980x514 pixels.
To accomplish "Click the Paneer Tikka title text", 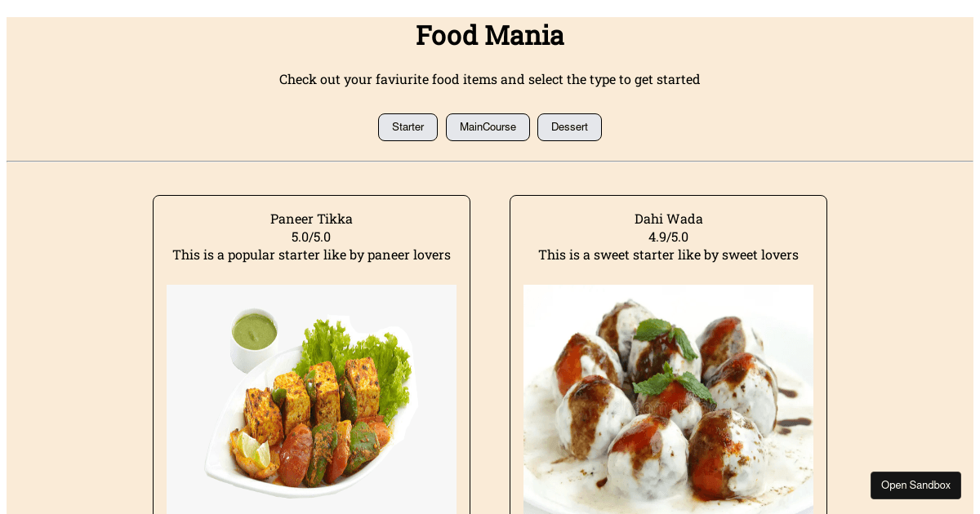I will 311,219.
